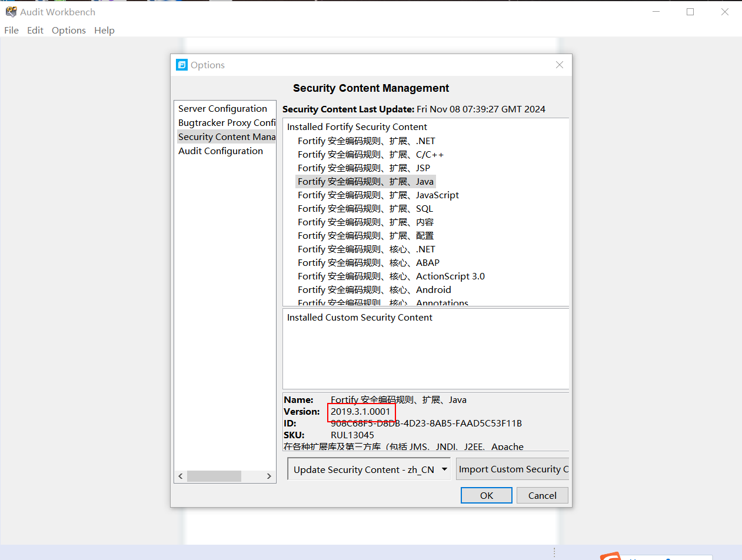Open the Help menu
The height and width of the screenshot is (560, 742).
pyautogui.click(x=104, y=31)
